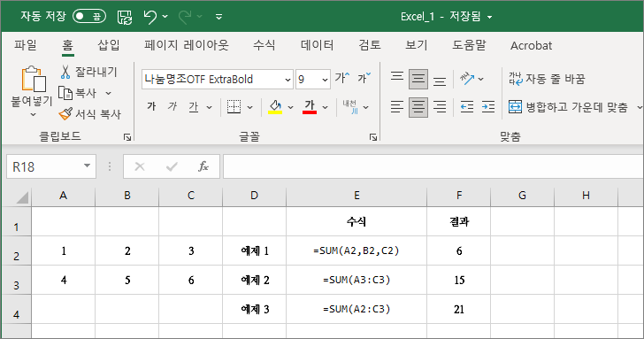Viewport: 644px width, 339px height.
Task: Toggle underline formatting 간
Action: coord(194,107)
